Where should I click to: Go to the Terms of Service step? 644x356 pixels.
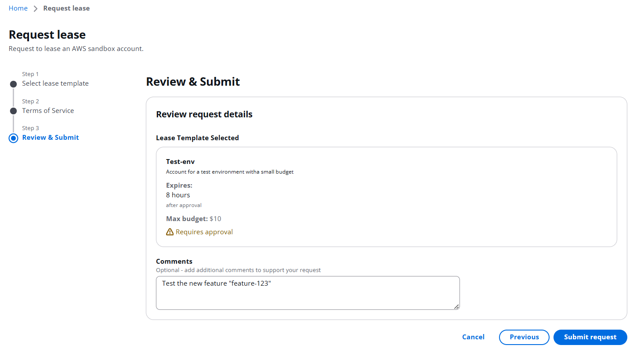pos(48,111)
